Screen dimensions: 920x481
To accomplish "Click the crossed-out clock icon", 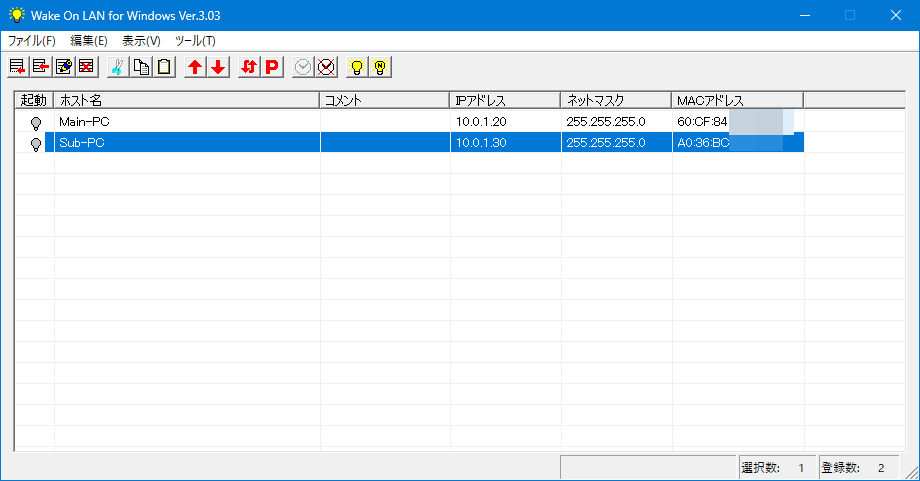I will (x=326, y=67).
